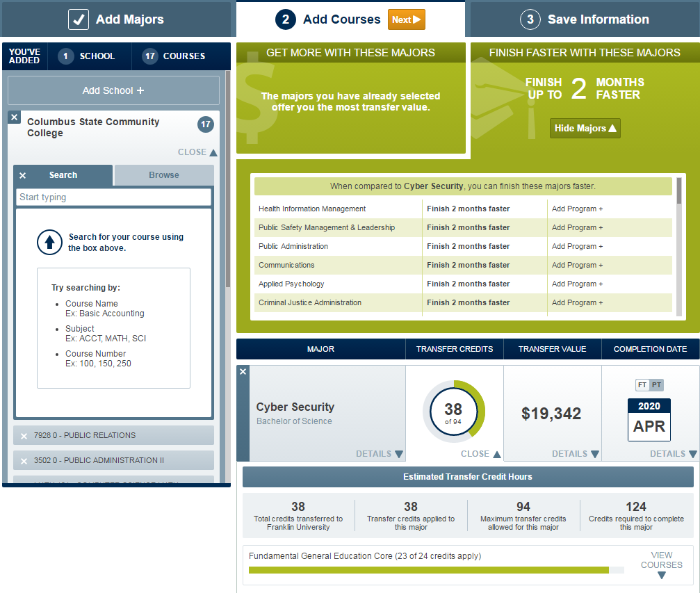Switch completion date to PT

(x=656, y=385)
